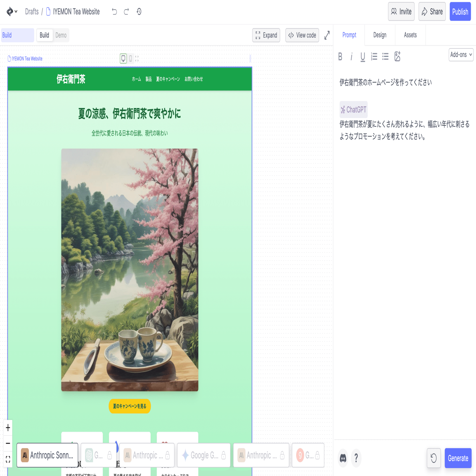Generate the website
476x476 pixels.
pyautogui.click(x=458, y=458)
